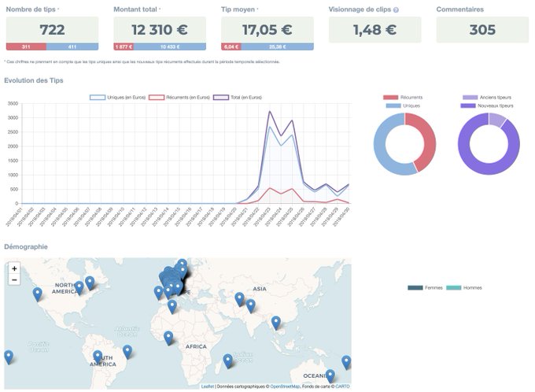Click the 17,05 € average tip value

pos(267,30)
